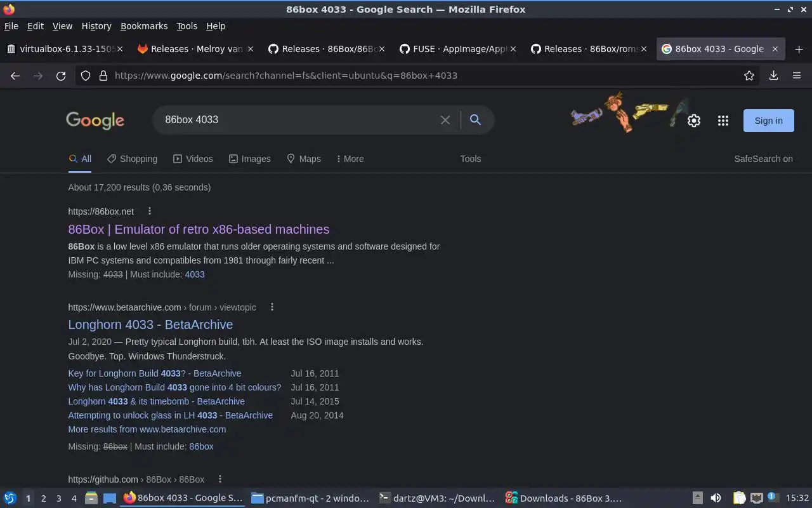Open the Help menu
Image resolution: width=812 pixels, height=508 pixels.
click(216, 26)
